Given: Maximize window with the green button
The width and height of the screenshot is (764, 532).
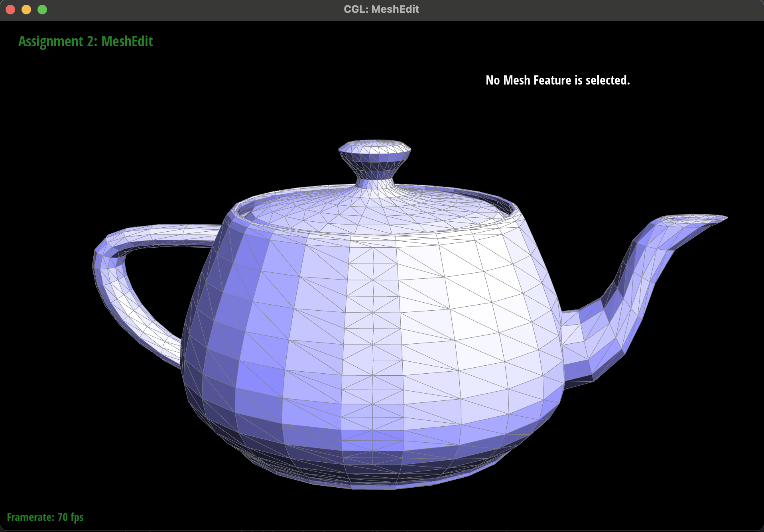Looking at the screenshot, I should coord(42,10).
